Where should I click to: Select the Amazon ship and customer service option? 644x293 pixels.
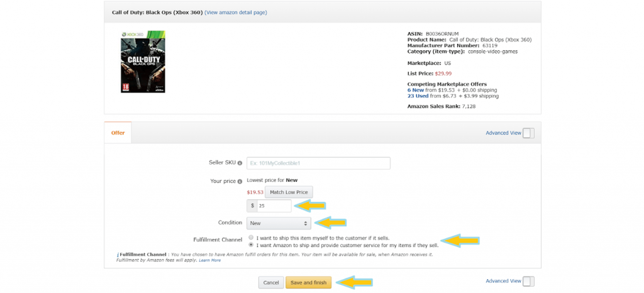coord(251,245)
